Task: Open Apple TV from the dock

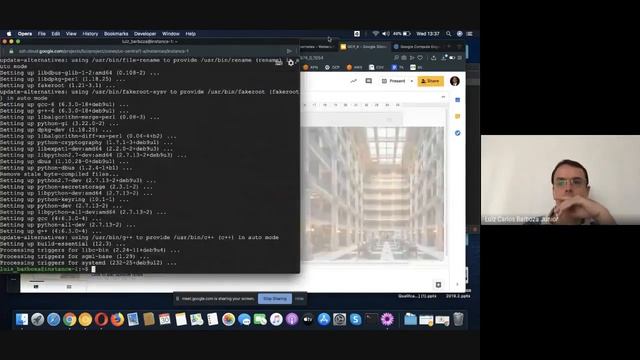Action: coord(308,319)
